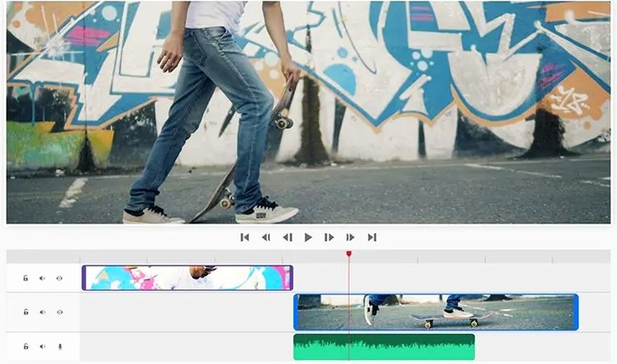Viewport: 617px width, 364px height.
Task: Step forward one frame
Action: (x=329, y=238)
